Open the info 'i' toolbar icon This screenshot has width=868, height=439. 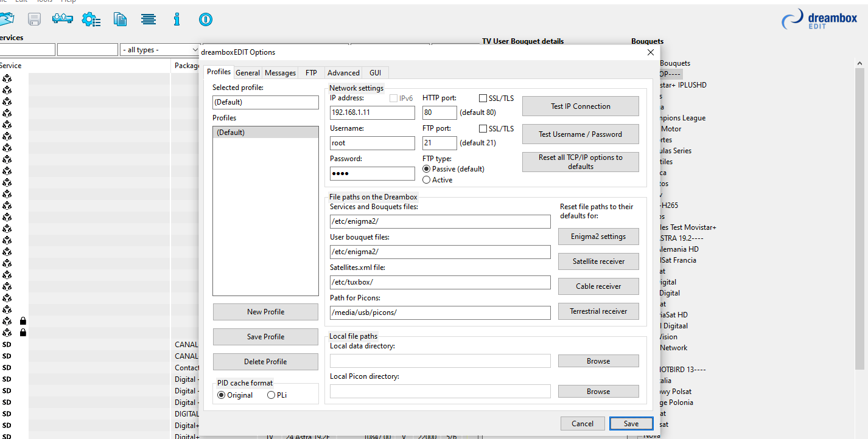[177, 19]
